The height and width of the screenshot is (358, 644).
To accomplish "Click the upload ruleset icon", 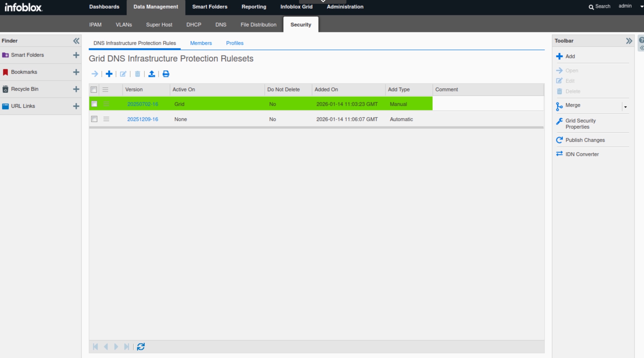I will tap(152, 74).
